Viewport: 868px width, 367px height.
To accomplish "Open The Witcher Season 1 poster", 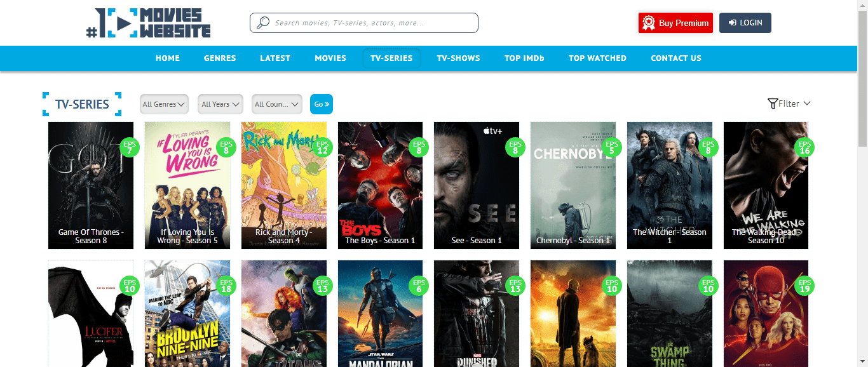I will 670,185.
